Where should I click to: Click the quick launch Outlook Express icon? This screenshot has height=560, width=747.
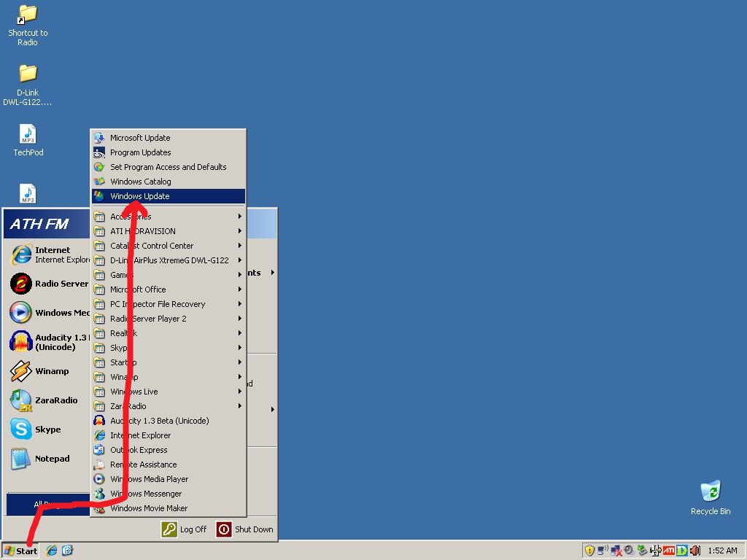(67, 551)
